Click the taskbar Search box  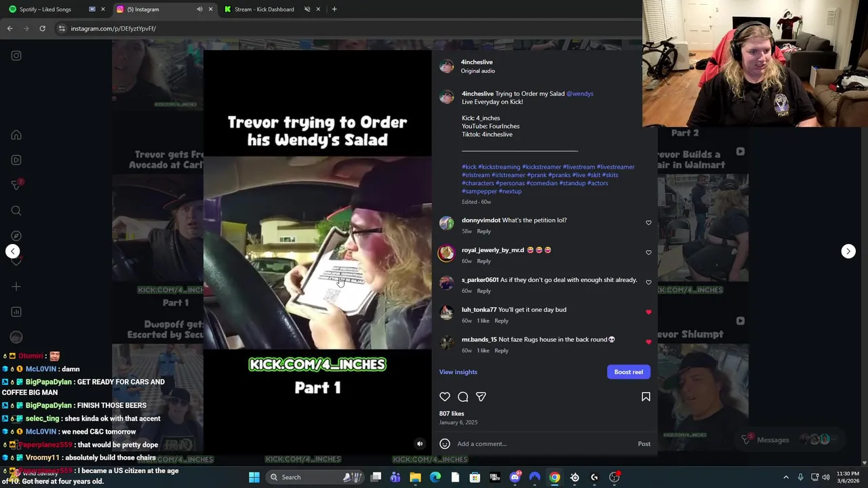(x=316, y=477)
